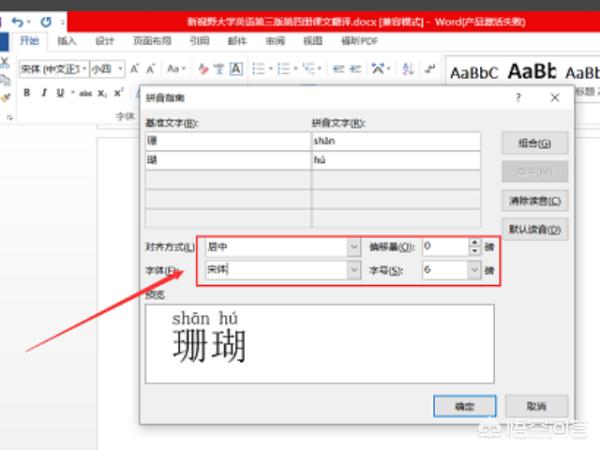Click the 清除读音 button
The height and width of the screenshot is (450, 600).
point(534,200)
